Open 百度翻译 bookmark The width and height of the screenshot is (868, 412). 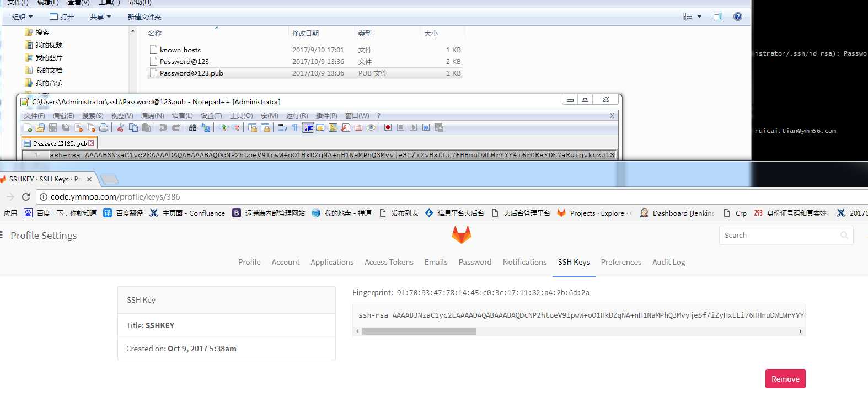click(x=123, y=213)
